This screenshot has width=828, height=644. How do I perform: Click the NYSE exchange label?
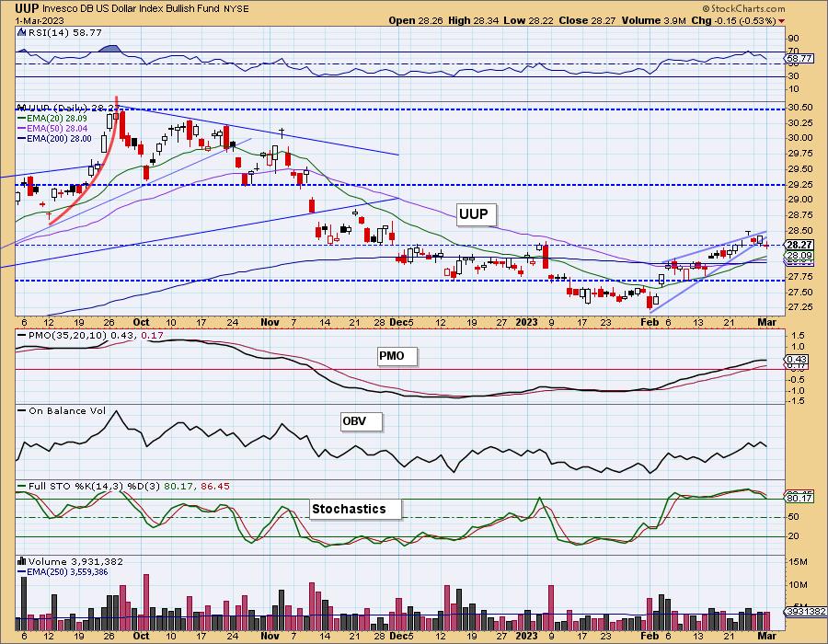[236, 9]
